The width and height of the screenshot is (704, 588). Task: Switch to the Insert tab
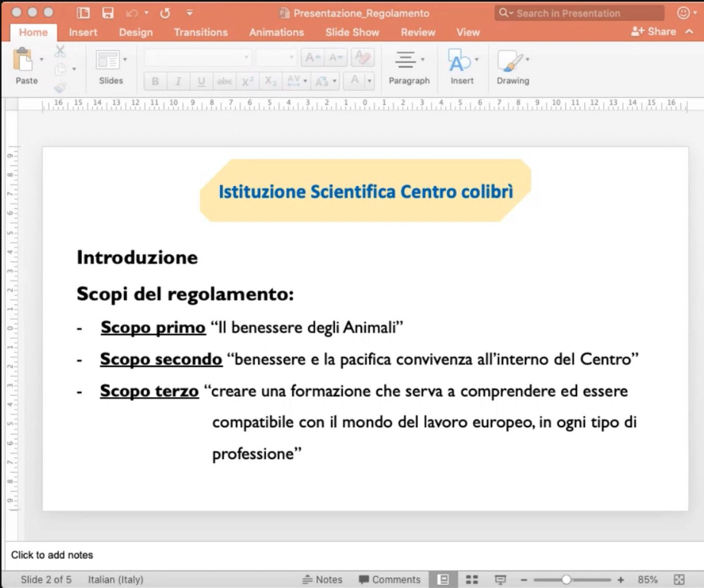[83, 32]
